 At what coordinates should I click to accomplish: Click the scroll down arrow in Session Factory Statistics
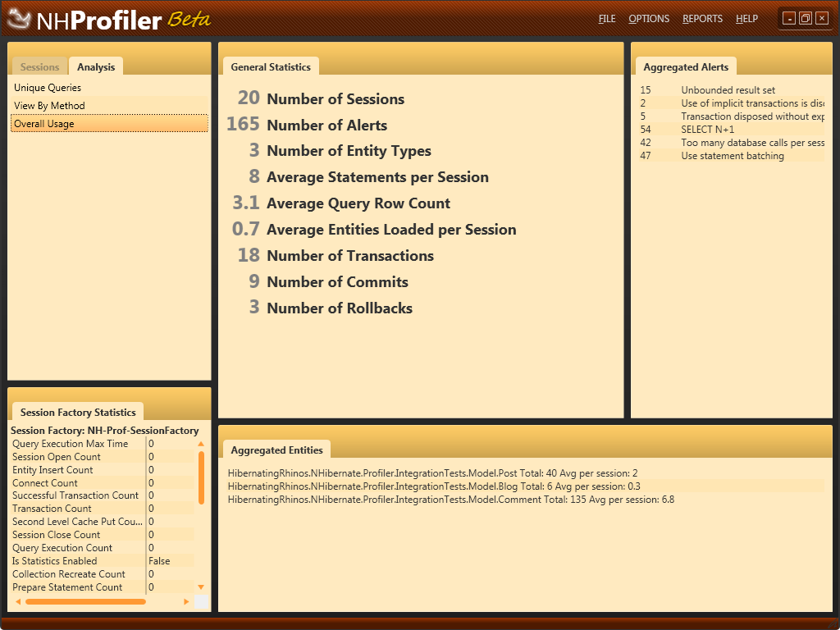pos(201,587)
